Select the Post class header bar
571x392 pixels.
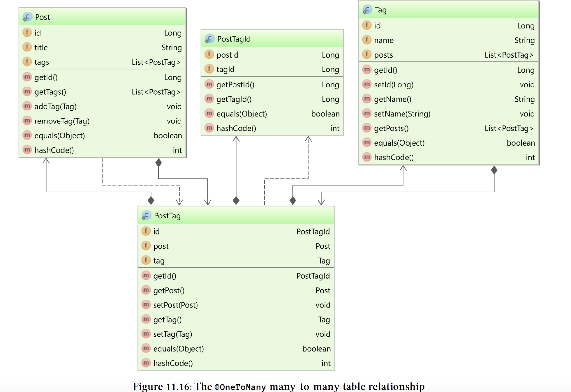102,17
